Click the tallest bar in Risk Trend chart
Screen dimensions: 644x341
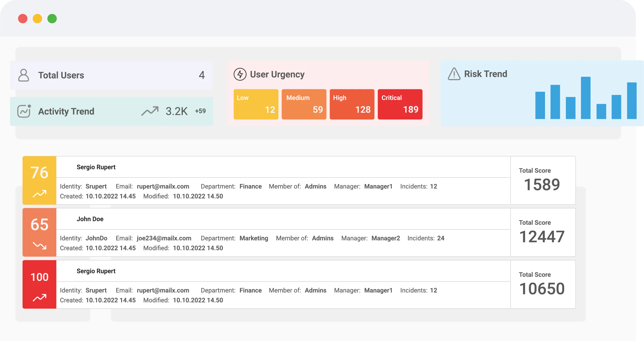(x=585, y=98)
